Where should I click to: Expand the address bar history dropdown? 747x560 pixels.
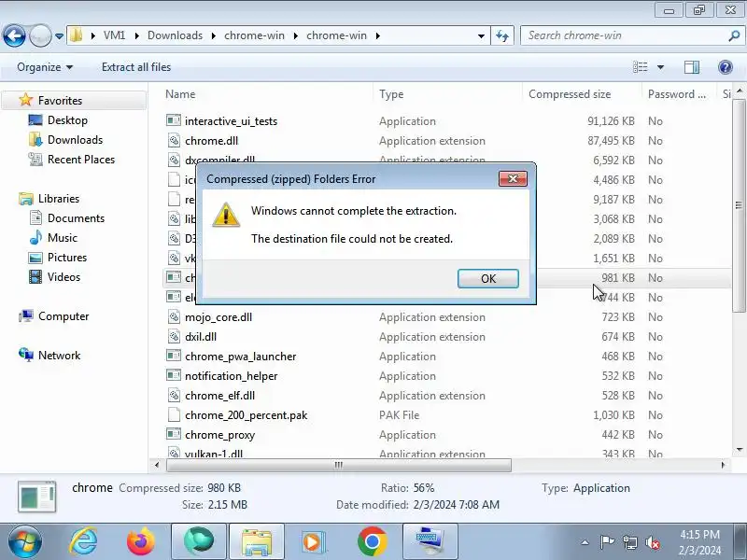(x=481, y=35)
